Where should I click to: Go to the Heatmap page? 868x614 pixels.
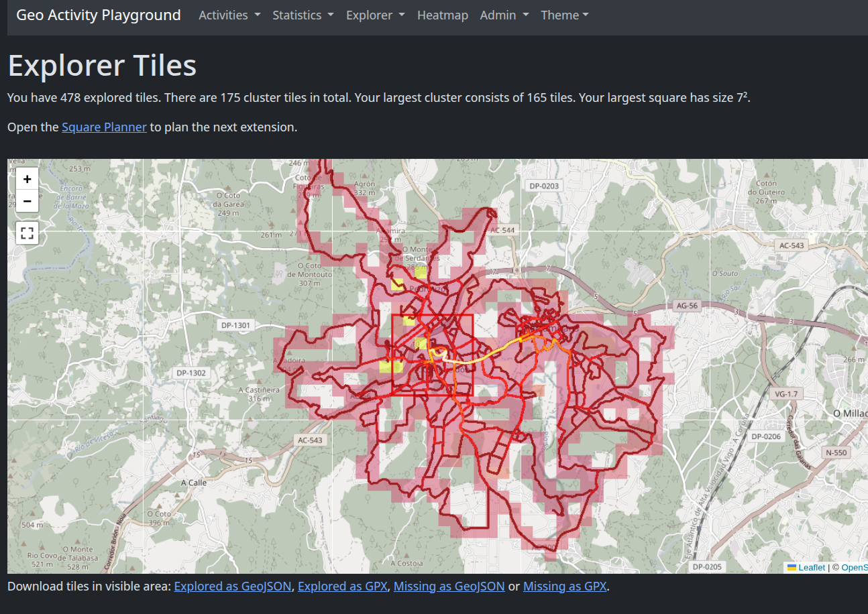[442, 15]
